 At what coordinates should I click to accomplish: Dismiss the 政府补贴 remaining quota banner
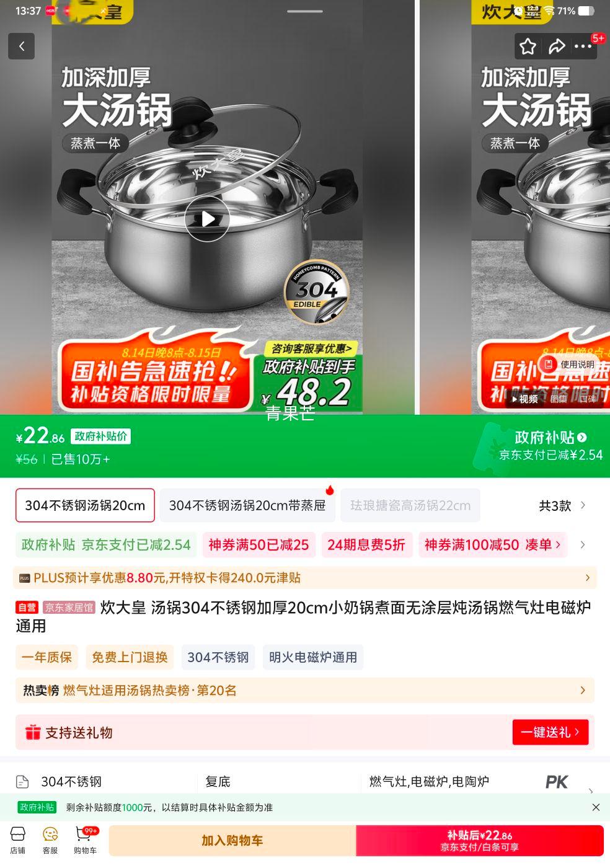pos(596,807)
